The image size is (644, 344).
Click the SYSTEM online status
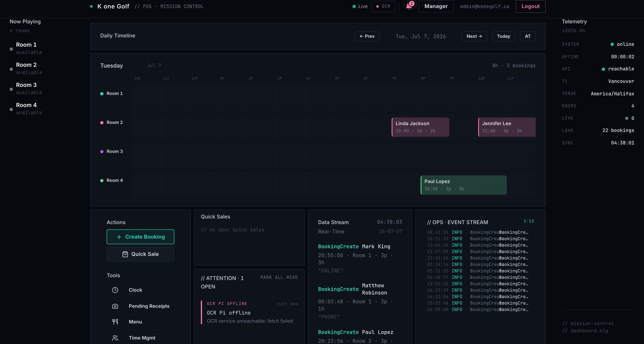tap(622, 44)
